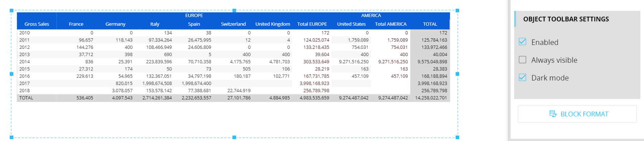This screenshot has width=644, height=141.
Task: Select the bottom-center resize handle
Action: click(x=234, y=137)
